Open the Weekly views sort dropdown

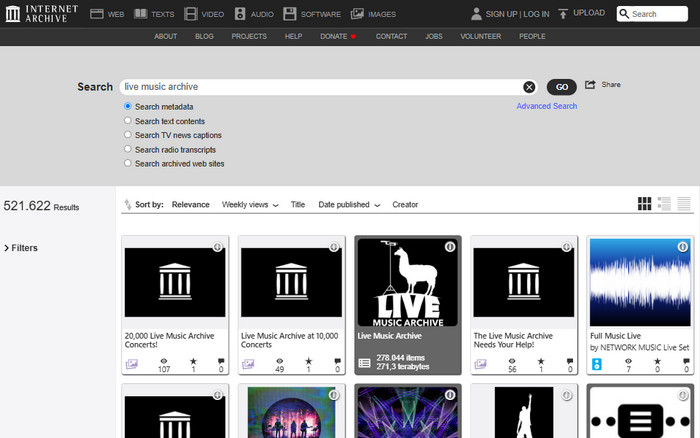click(250, 205)
